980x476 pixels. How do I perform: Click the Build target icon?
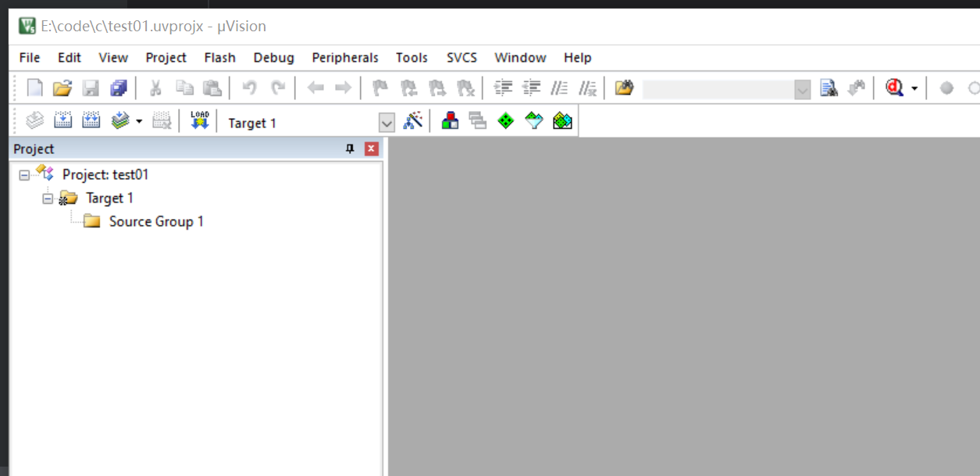(63, 121)
